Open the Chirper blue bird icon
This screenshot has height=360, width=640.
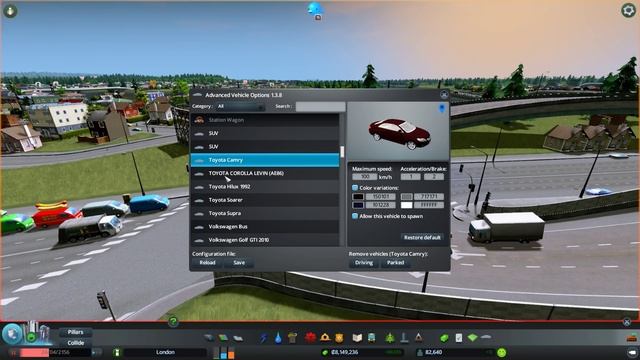pyautogui.click(x=315, y=9)
